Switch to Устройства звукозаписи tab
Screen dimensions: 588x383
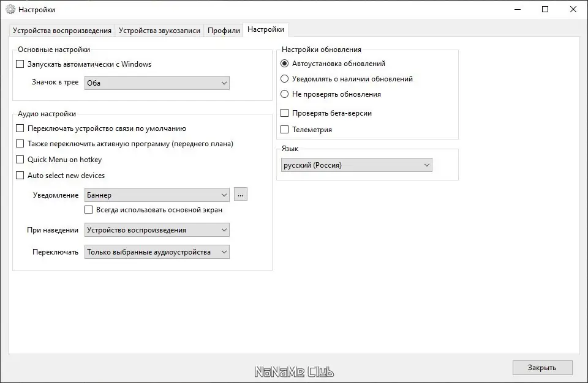[x=159, y=31]
